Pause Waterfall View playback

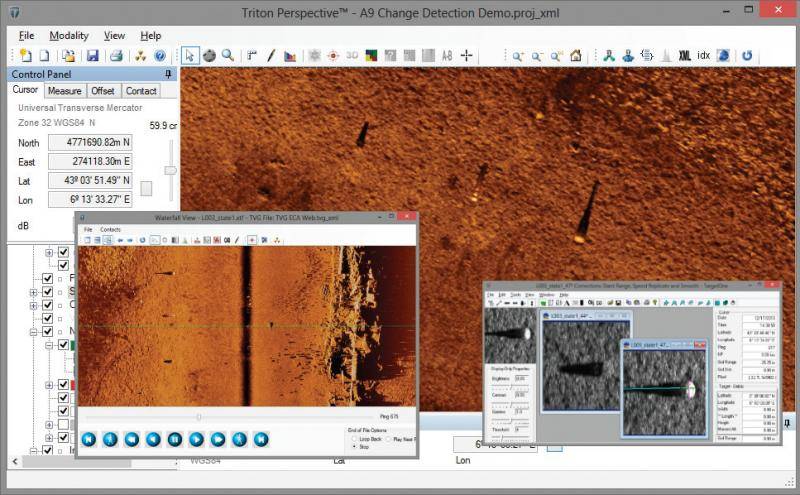[175, 439]
